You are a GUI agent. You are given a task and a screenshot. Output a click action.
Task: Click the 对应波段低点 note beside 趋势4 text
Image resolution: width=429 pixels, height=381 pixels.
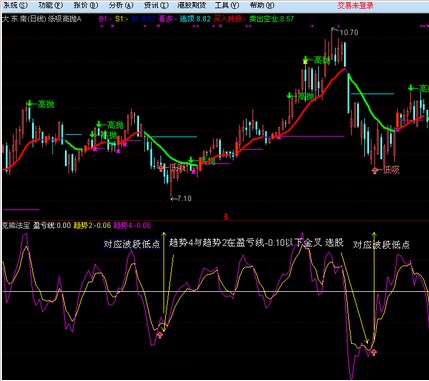[x=132, y=244]
